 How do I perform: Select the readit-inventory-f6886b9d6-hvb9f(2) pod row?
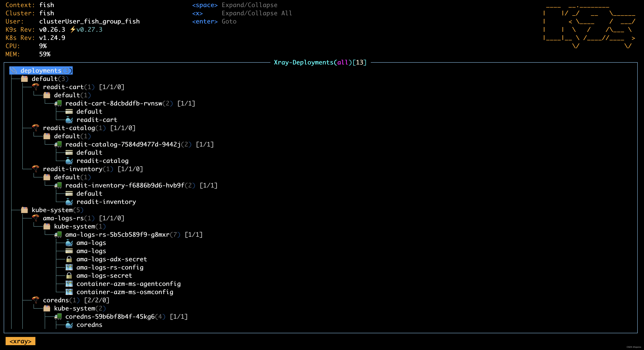[136, 185]
